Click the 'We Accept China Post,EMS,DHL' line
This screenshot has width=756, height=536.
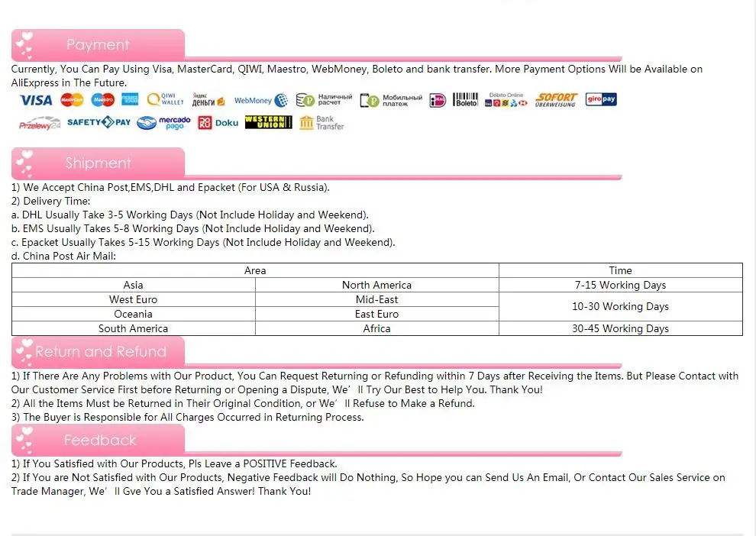pos(171,188)
